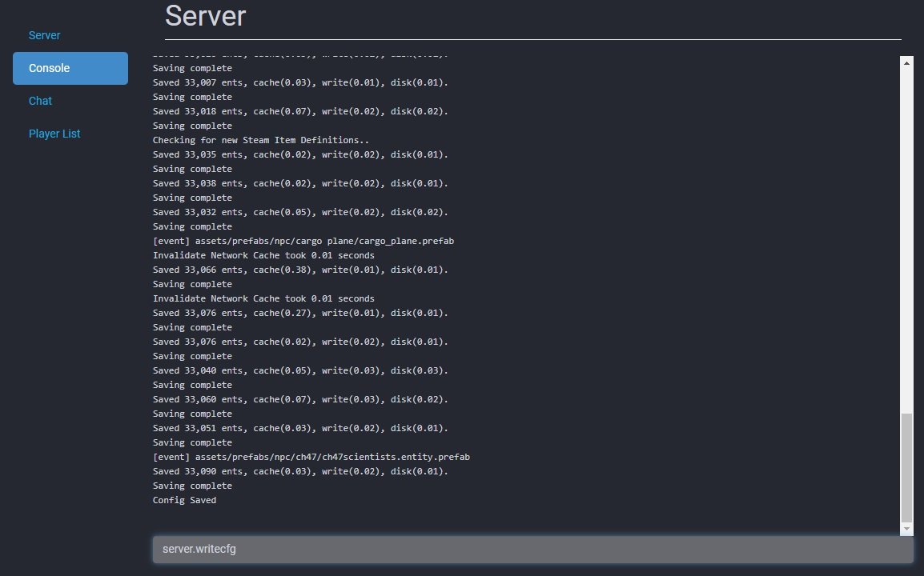Select the Console sidebar tab

[x=70, y=68]
